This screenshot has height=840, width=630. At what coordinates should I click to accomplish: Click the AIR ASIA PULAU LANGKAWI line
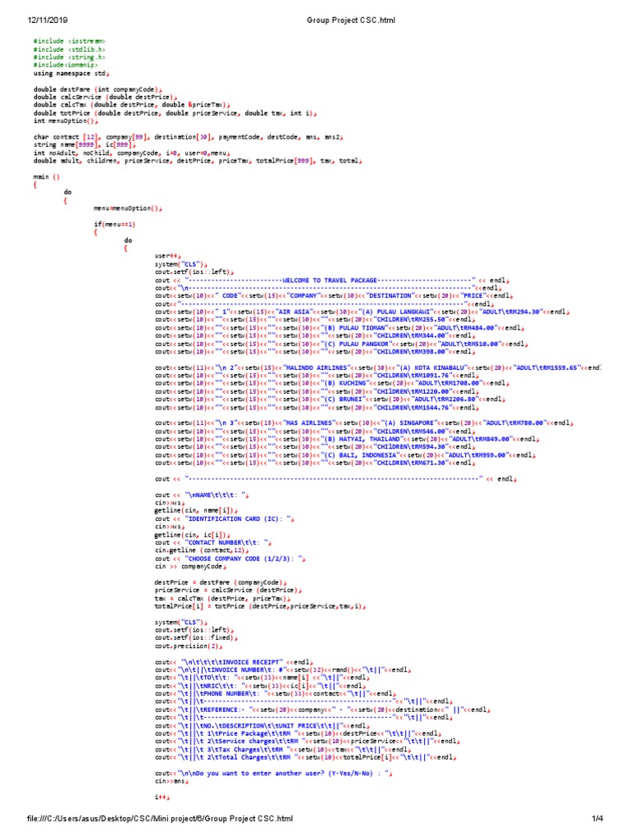click(362, 312)
